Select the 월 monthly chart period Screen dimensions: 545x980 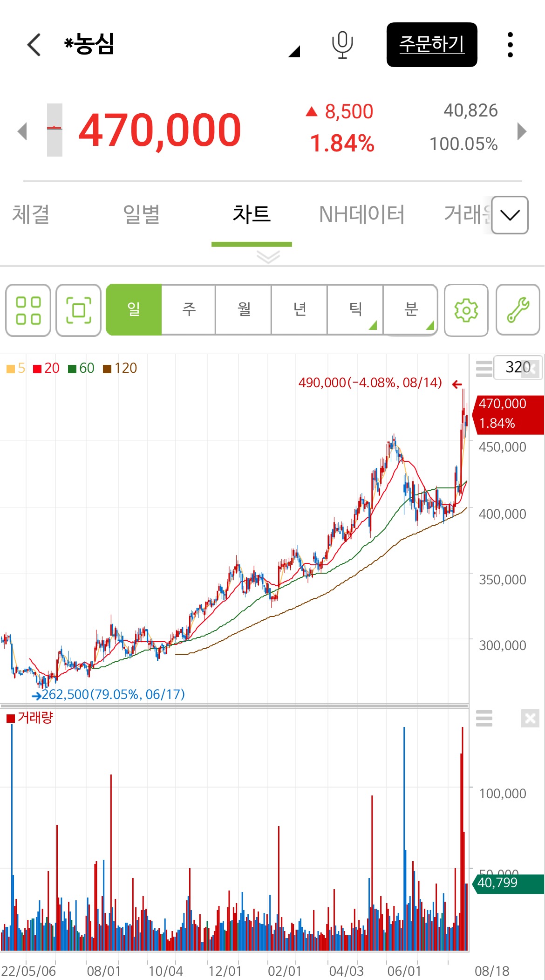(x=244, y=309)
